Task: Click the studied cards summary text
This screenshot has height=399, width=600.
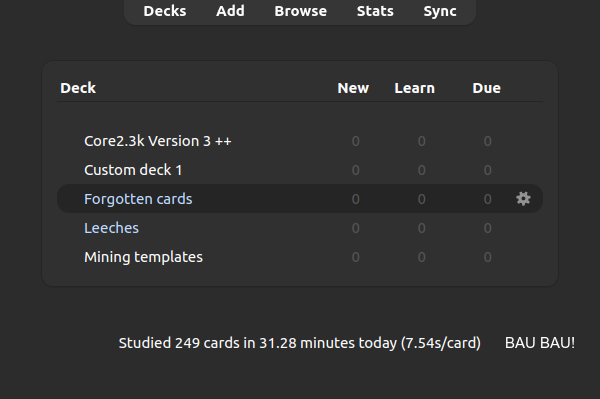Action: (x=300, y=343)
